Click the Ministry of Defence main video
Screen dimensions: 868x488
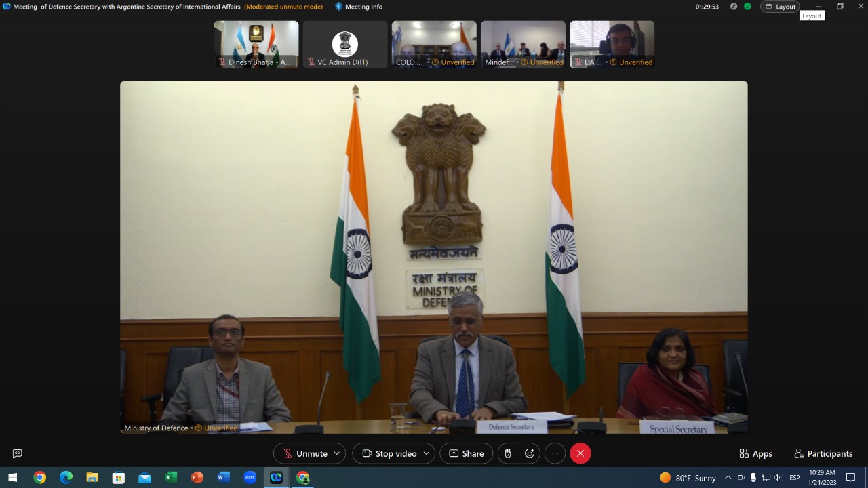pos(434,258)
